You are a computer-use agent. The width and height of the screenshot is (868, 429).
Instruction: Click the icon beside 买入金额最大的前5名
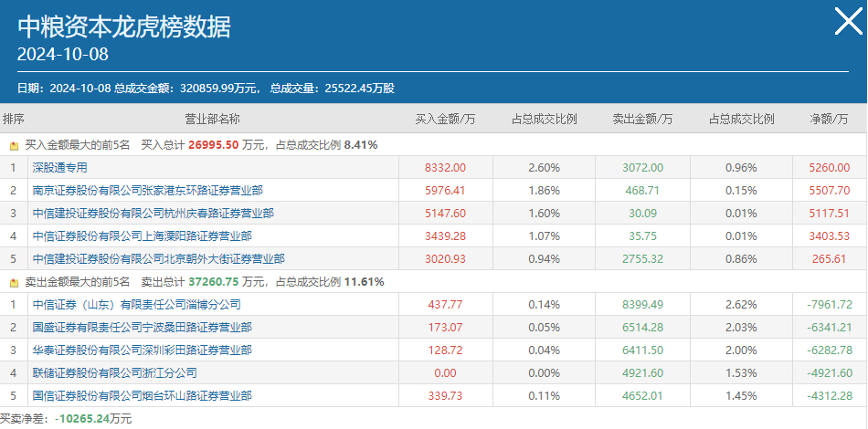[15, 146]
